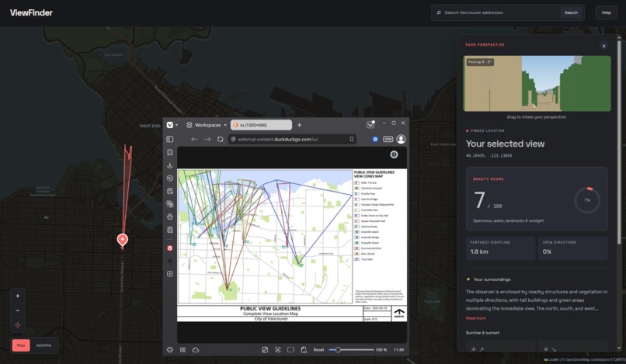The height and width of the screenshot is (364, 626).
Task: Toggle the break mode pause icon
Action: [x=183, y=349]
